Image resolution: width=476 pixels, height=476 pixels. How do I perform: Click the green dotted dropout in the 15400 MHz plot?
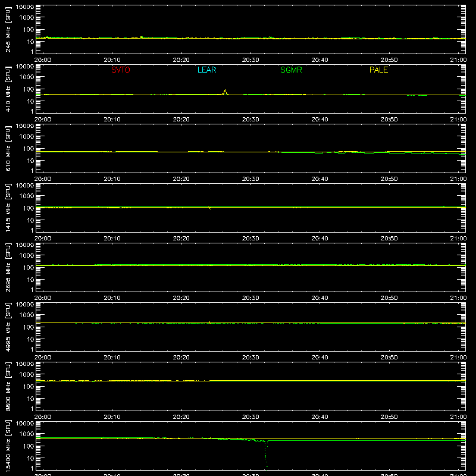(266, 455)
